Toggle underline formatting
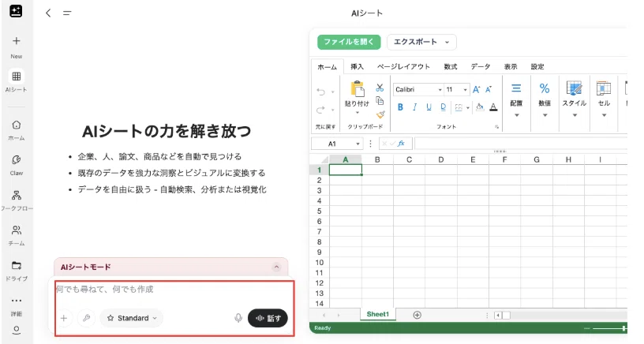 coord(429,107)
